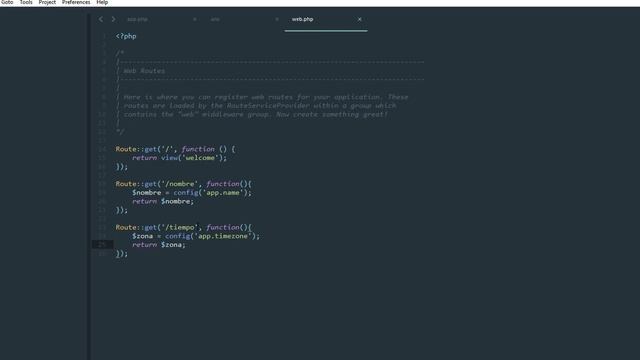Image resolution: width=640 pixels, height=360 pixels.
Task: Click the opening <?php tag
Action: [x=126, y=36]
